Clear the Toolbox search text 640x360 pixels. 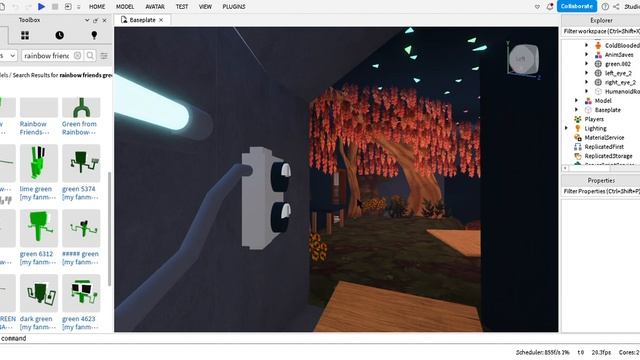[77, 56]
